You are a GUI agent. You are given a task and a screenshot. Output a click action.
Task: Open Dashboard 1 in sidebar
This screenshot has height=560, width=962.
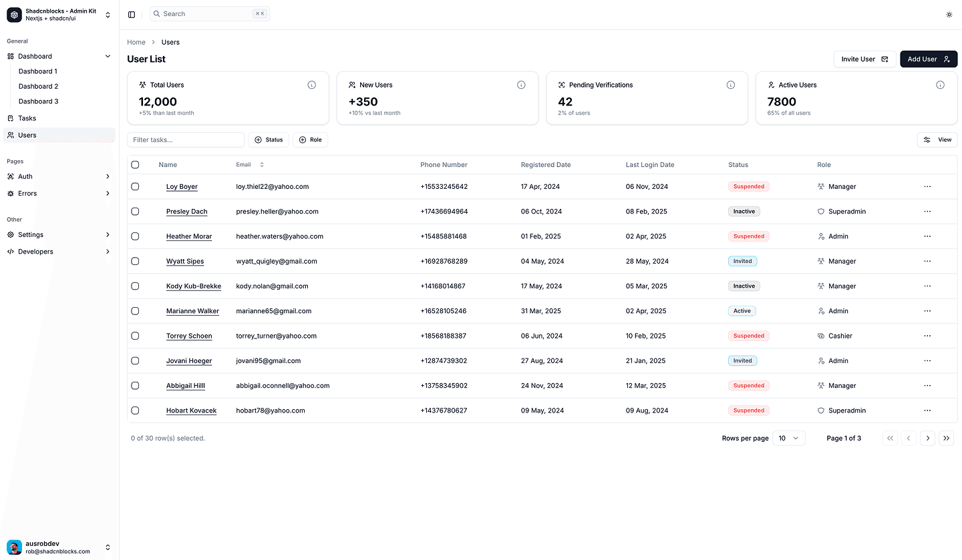pos(38,71)
